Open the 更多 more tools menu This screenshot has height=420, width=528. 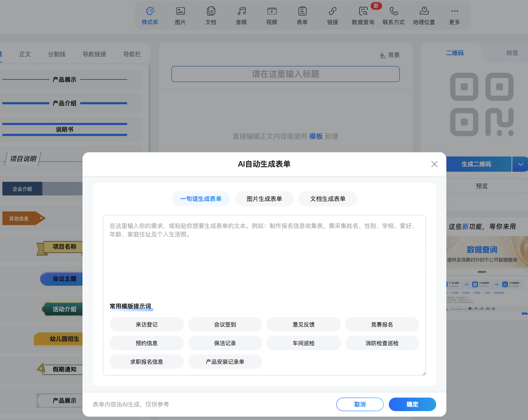coord(454,16)
